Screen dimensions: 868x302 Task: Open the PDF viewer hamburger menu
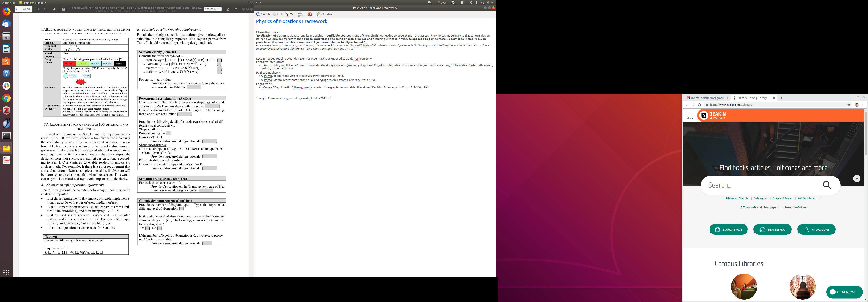point(236,9)
